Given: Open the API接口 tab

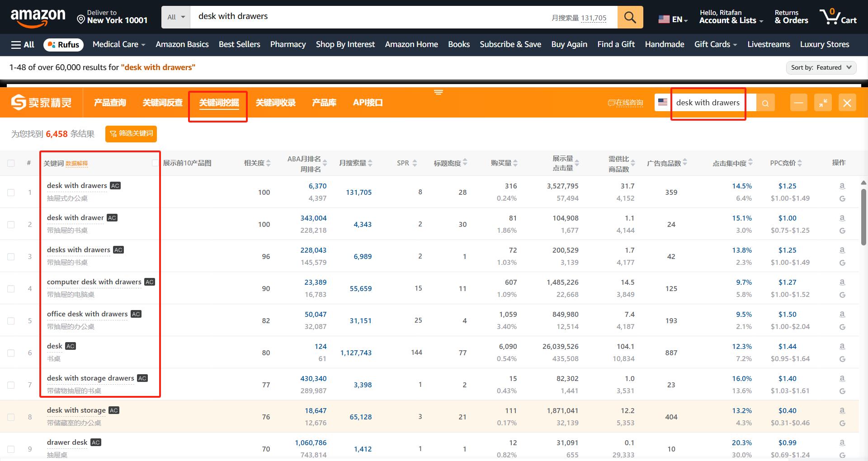Looking at the screenshot, I should [368, 103].
